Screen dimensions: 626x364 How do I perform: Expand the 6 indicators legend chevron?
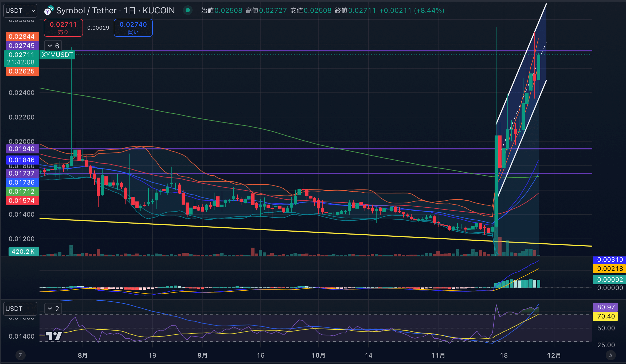[53, 46]
